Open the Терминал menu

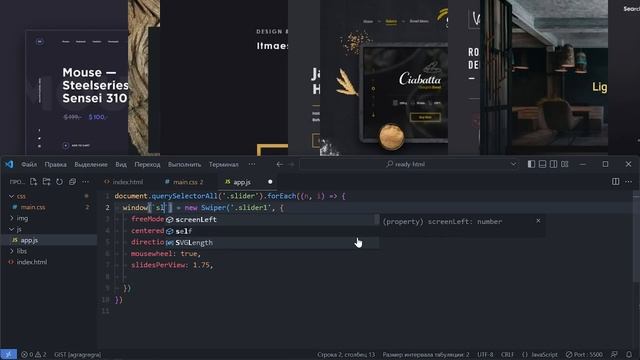(x=224, y=164)
